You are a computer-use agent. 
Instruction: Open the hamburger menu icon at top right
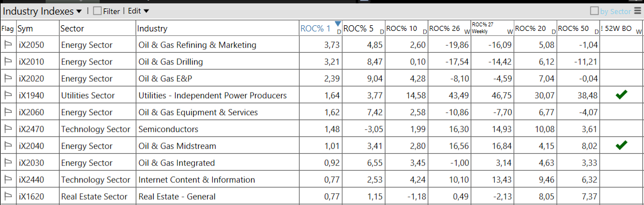tap(637, 11)
